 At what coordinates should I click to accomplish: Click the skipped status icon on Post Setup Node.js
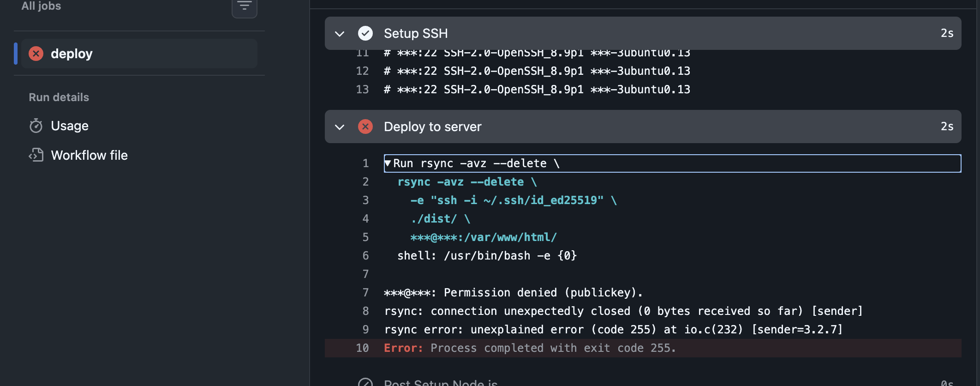tap(365, 382)
